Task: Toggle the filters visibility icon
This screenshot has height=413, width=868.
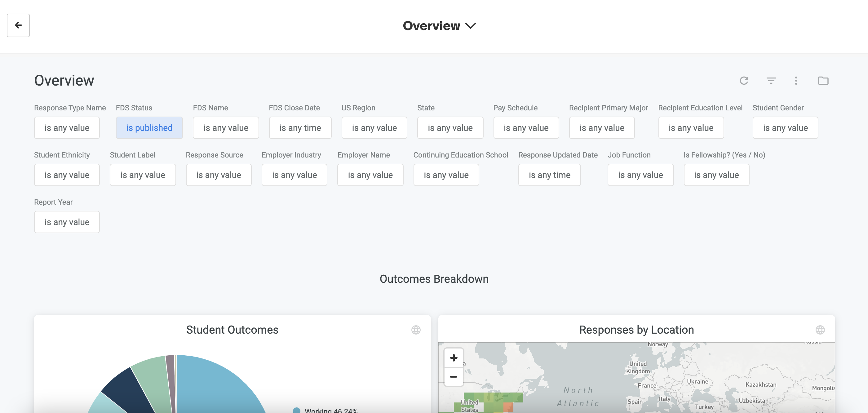Action: point(771,81)
